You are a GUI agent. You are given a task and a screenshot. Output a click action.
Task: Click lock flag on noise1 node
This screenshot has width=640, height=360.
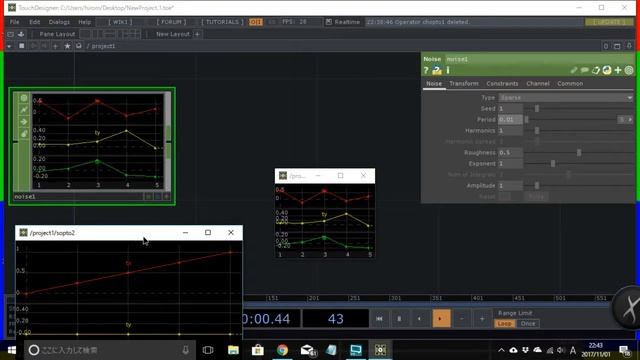point(24,133)
